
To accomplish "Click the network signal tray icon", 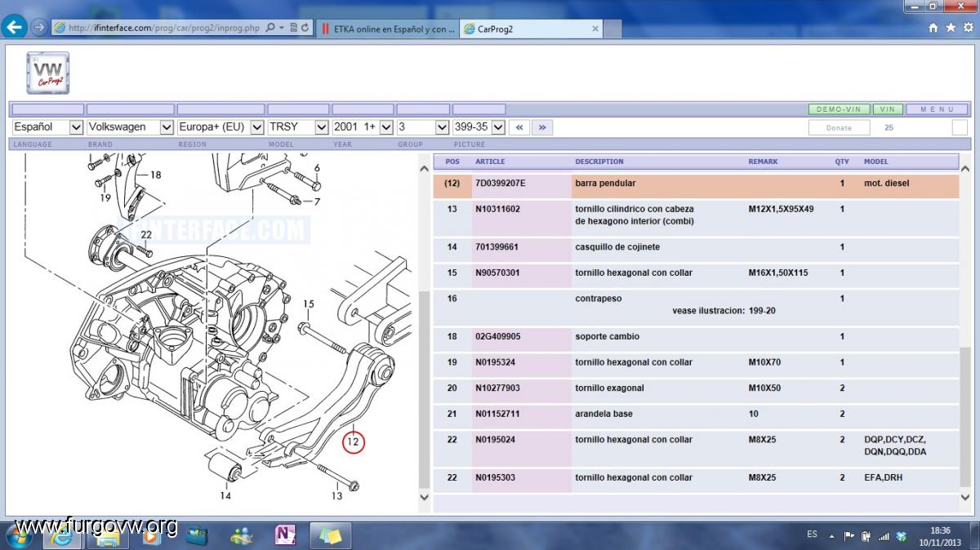I will (884, 536).
